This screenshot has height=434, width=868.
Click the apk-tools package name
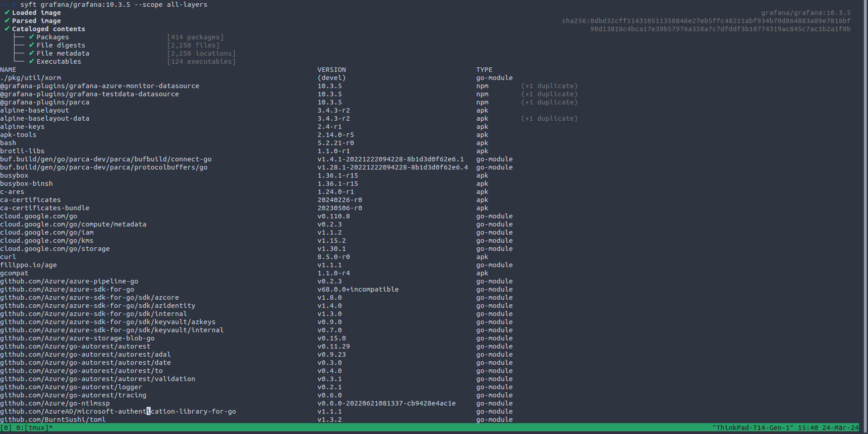[x=18, y=135]
